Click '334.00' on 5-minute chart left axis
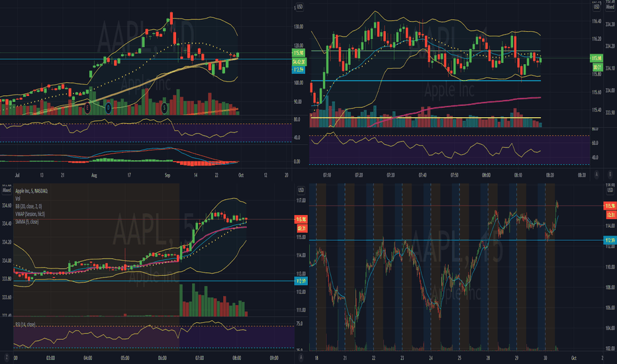The width and height of the screenshot is (617, 364). point(7,261)
